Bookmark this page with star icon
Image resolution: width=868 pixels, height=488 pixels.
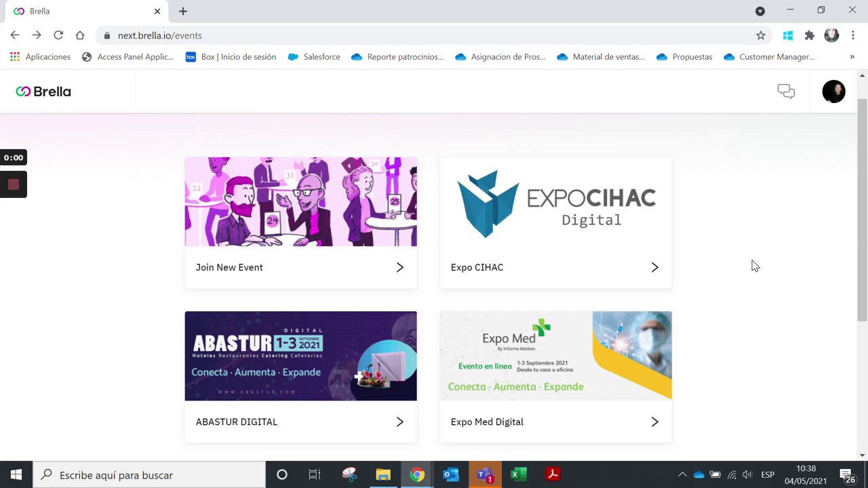click(761, 35)
